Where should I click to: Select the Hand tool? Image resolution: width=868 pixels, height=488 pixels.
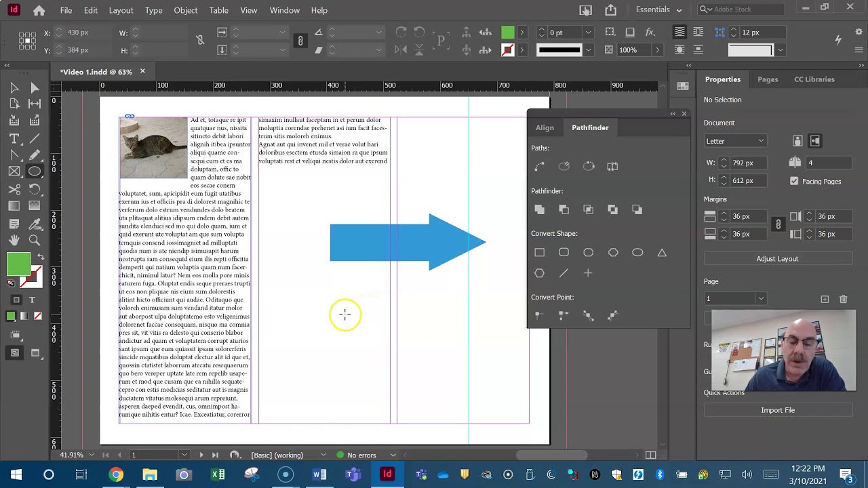click(14, 240)
